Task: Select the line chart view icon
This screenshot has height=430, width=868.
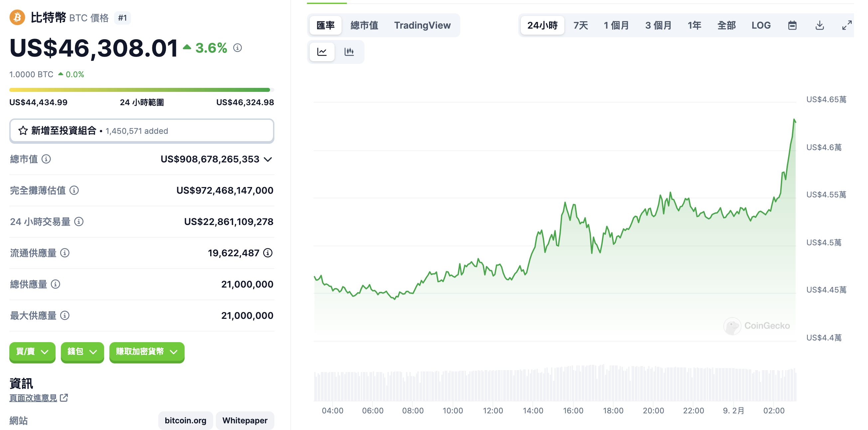Action: (322, 52)
